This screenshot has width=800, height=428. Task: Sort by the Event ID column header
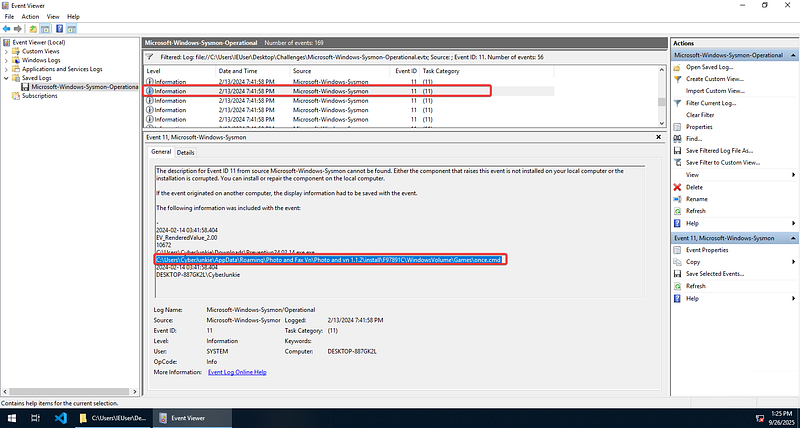tap(405, 71)
